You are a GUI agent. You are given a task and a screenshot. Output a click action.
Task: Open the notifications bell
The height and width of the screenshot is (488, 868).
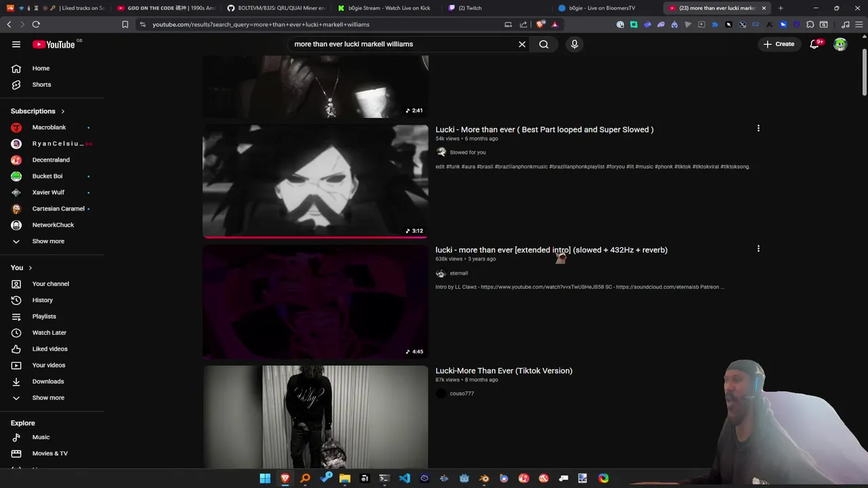815,44
